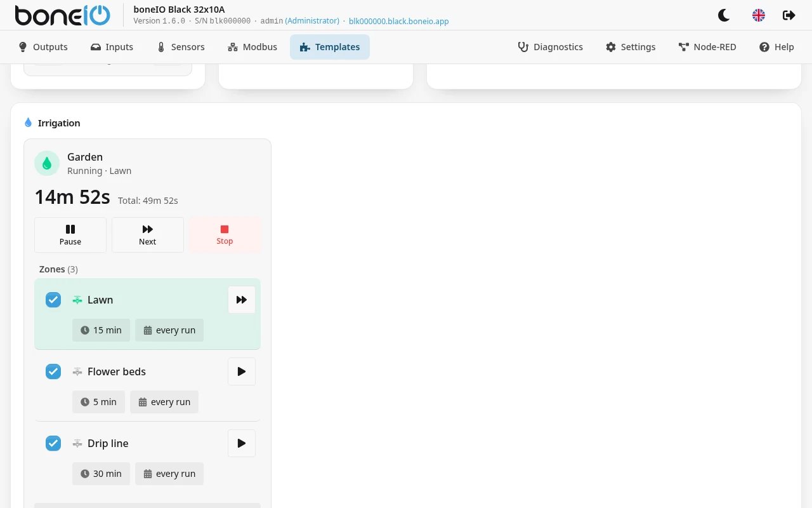Click the Drip line valve icon
This screenshot has width=812, height=508.
(77, 443)
